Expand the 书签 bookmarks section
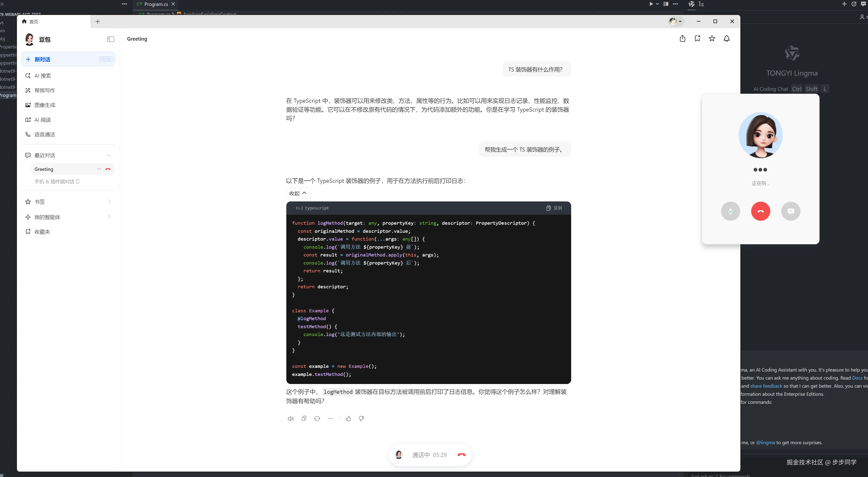868x477 pixels. coord(68,202)
